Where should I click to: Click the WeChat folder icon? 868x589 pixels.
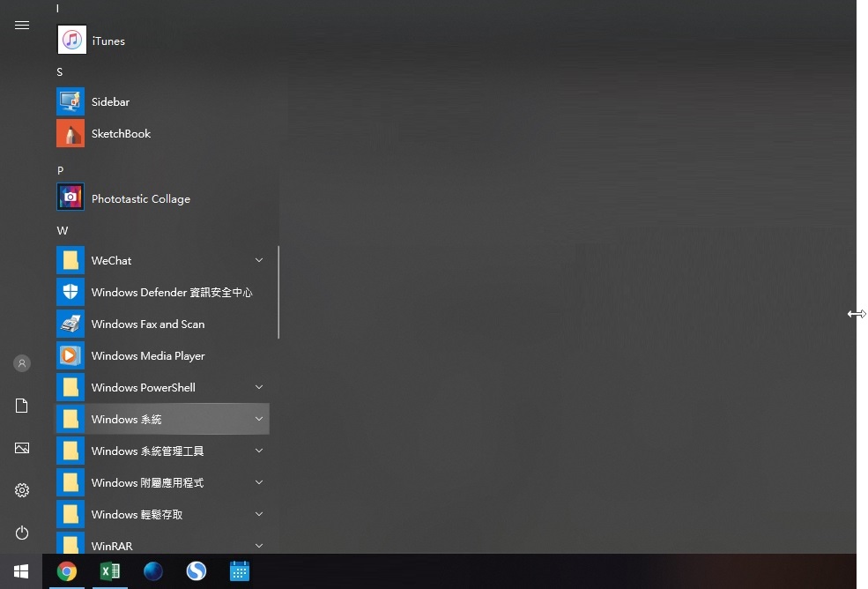70,260
